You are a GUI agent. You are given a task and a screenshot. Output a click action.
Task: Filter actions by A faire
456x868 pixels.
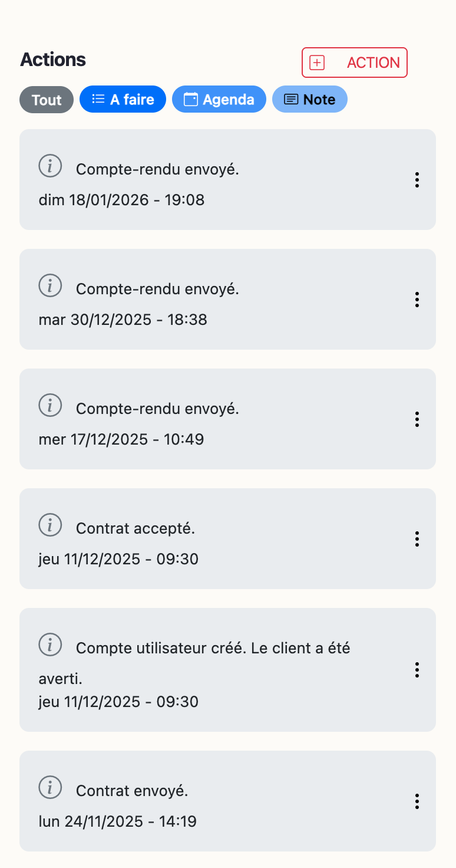tap(123, 99)
